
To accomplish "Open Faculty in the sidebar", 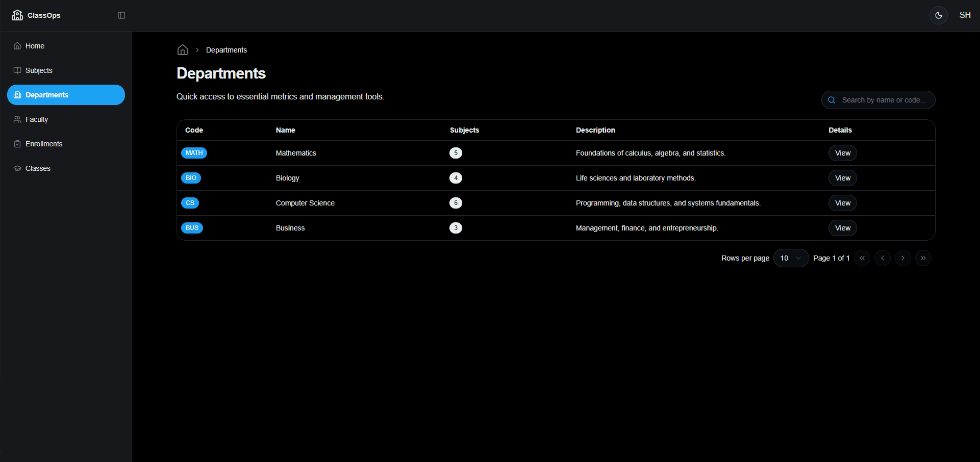I will pyautogui.click(x=66, y=119).
